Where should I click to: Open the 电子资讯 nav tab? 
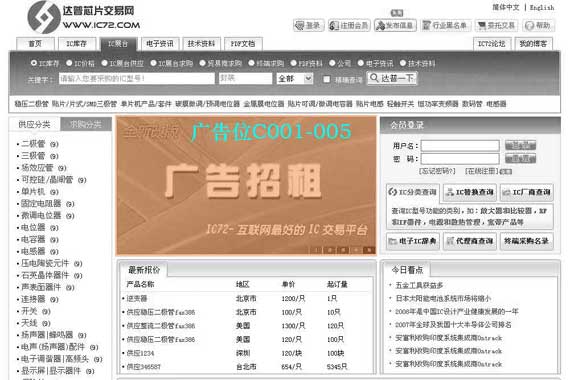160,44
